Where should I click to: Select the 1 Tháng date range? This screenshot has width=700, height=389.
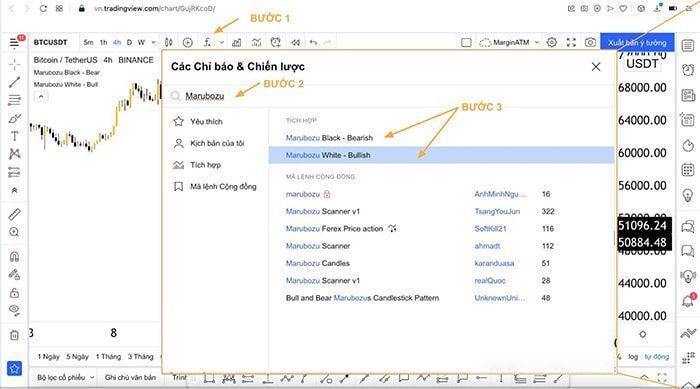[108, 357]
